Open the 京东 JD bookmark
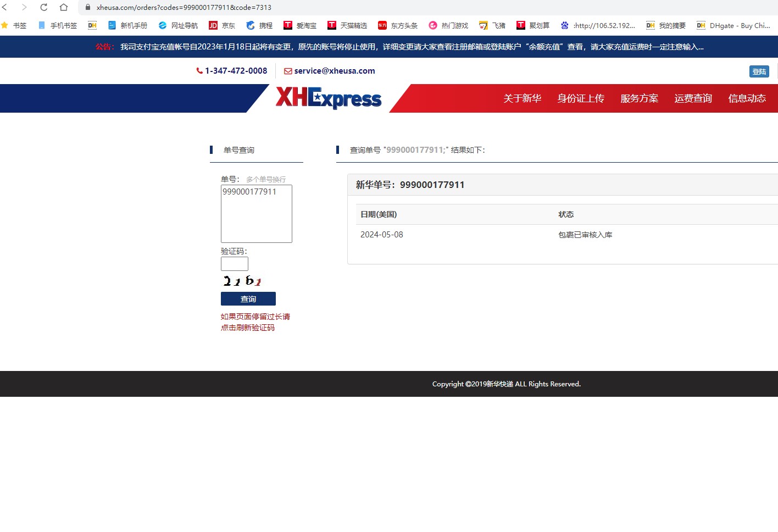Image resolution: width=778 pixels, height=532 pixels. click(222, 25)
